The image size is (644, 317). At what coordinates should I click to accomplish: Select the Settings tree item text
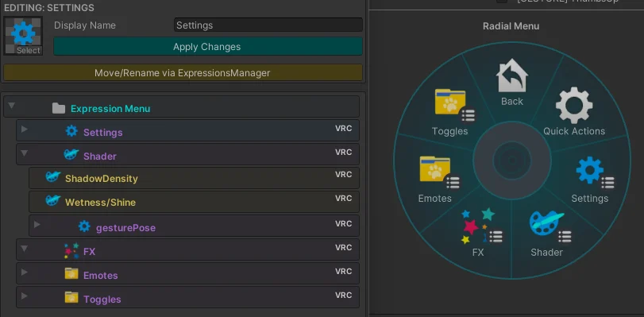click(103, 133)
